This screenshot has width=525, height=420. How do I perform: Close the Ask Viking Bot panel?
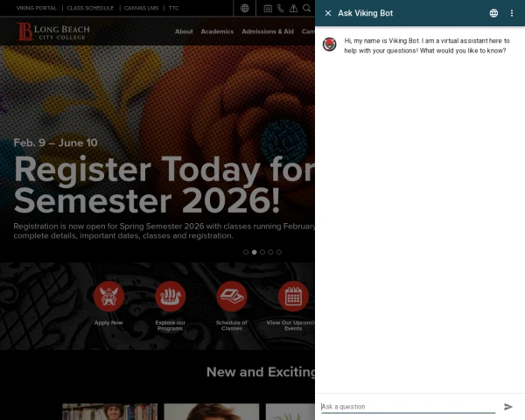pyautogui.click(x=328, y=13)
